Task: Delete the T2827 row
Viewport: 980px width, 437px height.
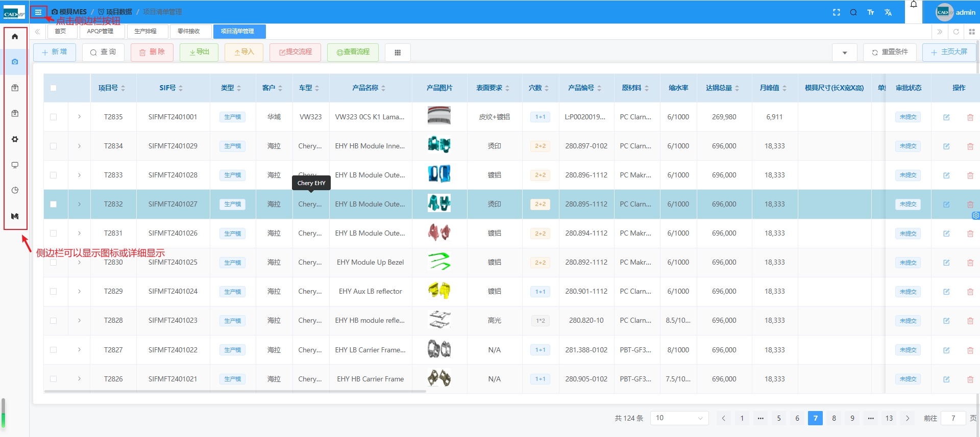Action: (x=970, y=350)
